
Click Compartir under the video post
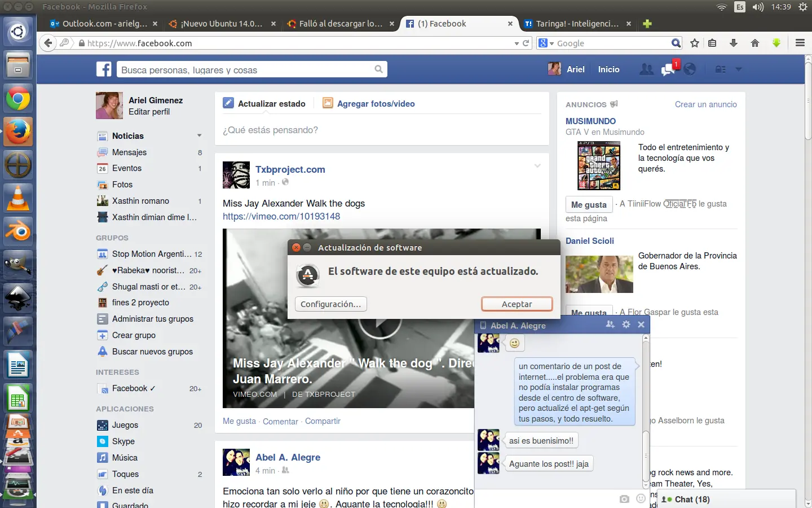click(x=323, y=421)
